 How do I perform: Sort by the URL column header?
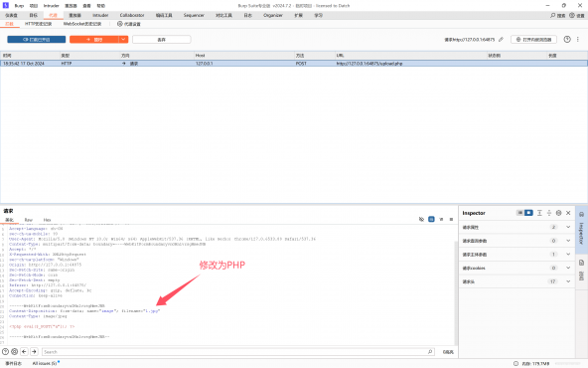[410, 56]
